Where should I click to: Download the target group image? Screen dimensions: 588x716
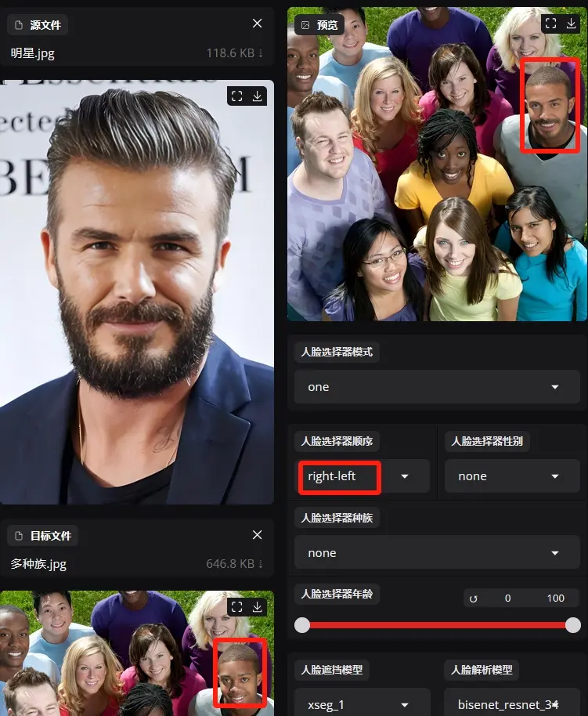coord(258,606)
